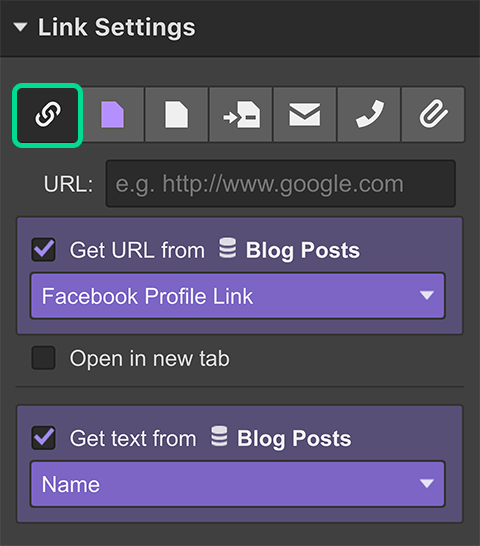Click the Link Settings panel header title

click(117, 28)
